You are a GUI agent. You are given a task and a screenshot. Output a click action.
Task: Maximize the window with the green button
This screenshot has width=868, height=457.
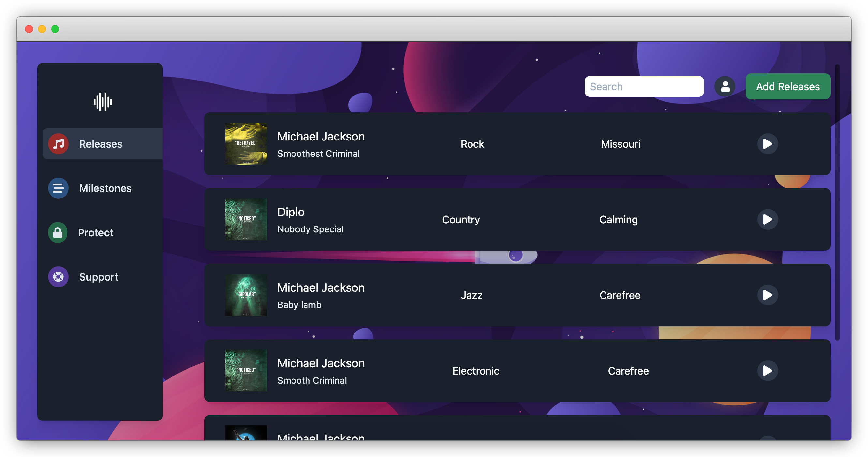(55, 29)
